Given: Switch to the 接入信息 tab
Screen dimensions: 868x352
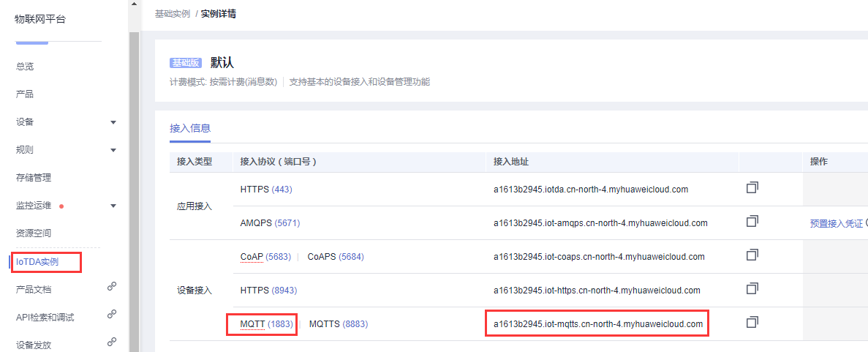Looking at the screenshot, I should 190,128.
